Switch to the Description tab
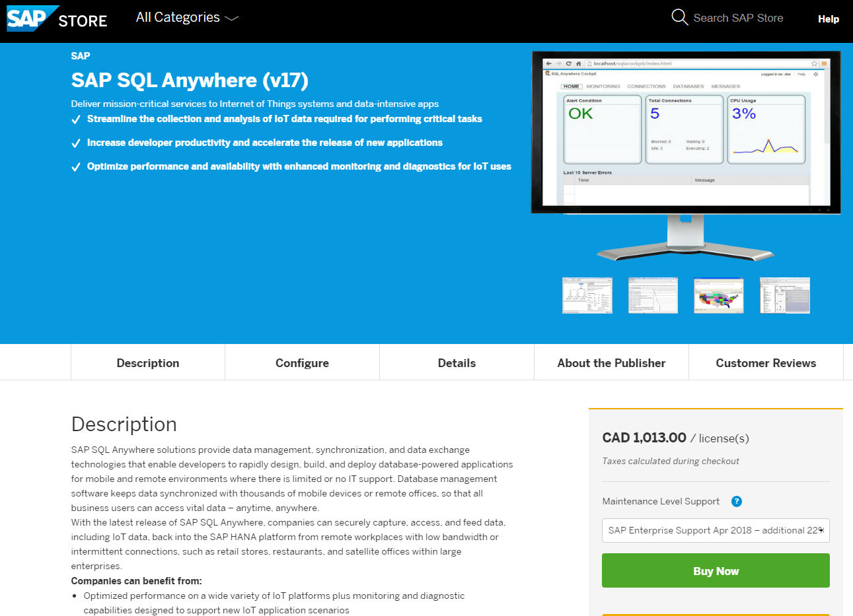This screenshot has height=616, width=853. point(148,362)
